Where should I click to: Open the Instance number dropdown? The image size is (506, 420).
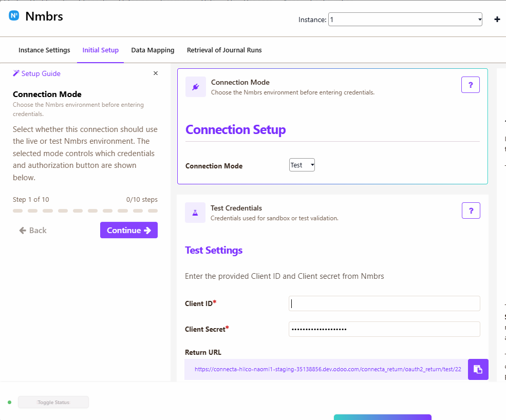(x=405, y=20)
